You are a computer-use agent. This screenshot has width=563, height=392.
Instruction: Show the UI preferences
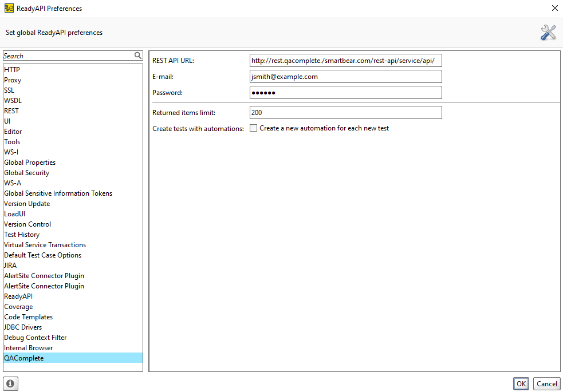(73, 121)
